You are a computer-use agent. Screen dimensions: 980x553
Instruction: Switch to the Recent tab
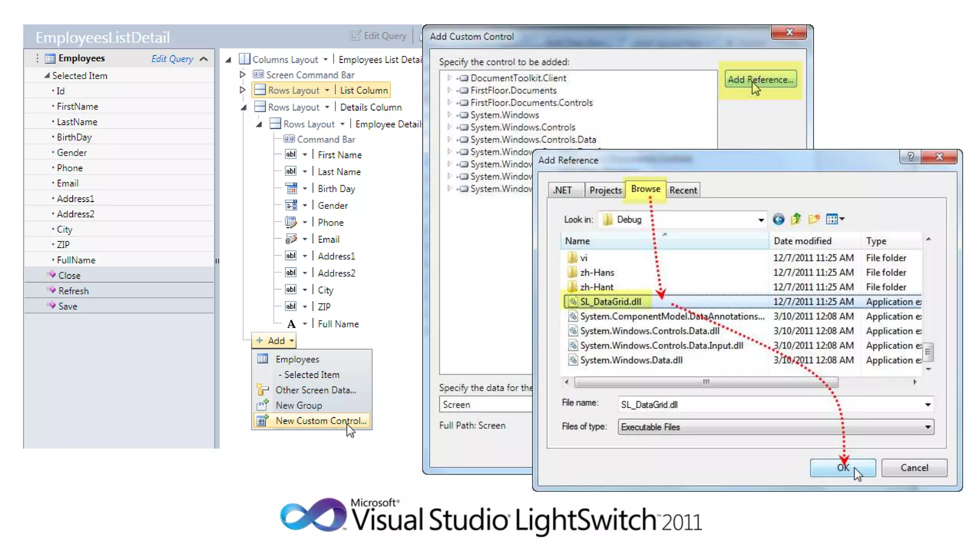[x=683, y=190]
